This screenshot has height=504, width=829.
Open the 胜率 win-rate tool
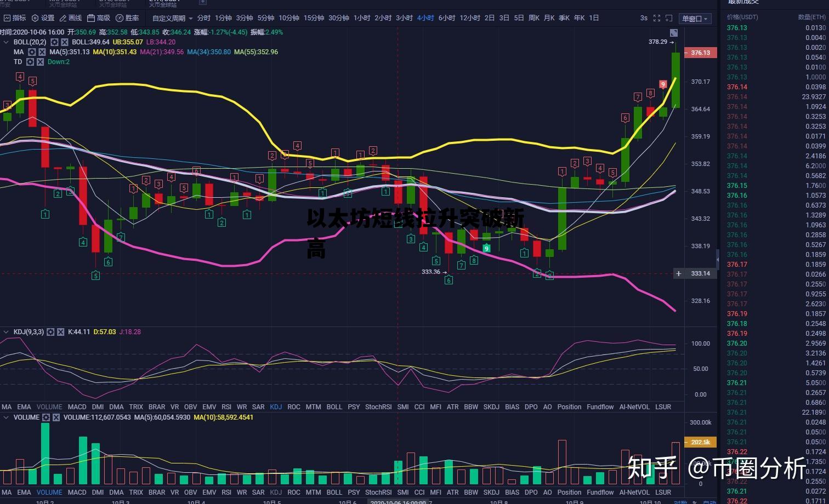(x=127, y=18)
